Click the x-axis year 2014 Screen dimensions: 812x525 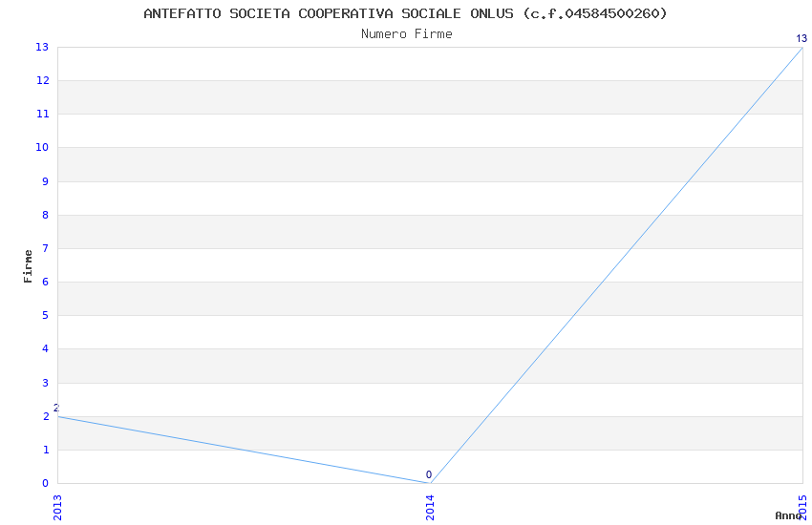[430, 508]
